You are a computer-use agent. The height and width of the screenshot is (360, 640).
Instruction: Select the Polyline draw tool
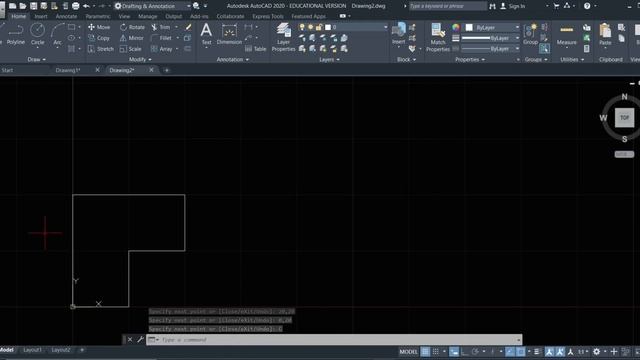[x=16, y=34]
